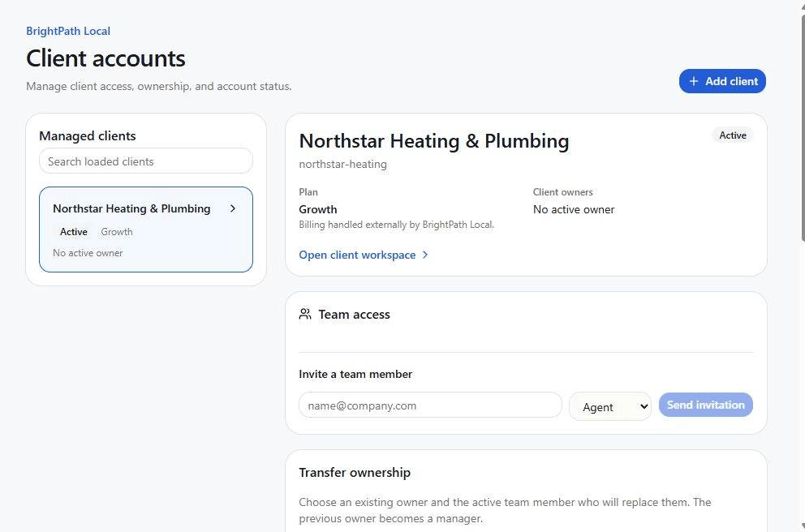Click the Growth tag in client card
Screen dimensions: 805x532
(117, 232)
